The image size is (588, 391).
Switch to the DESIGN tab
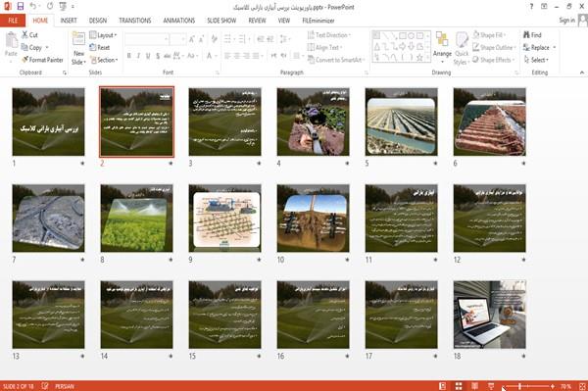click(x=98, y=21)
